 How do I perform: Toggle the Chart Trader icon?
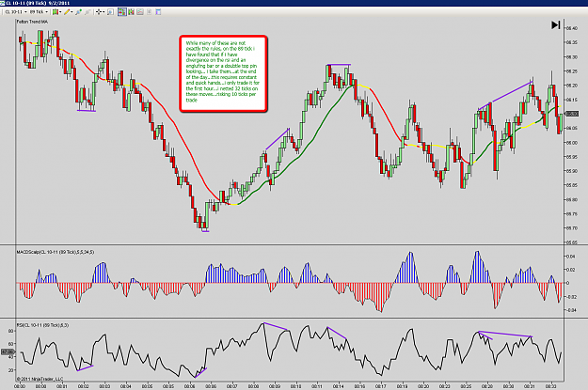[122, 12]
